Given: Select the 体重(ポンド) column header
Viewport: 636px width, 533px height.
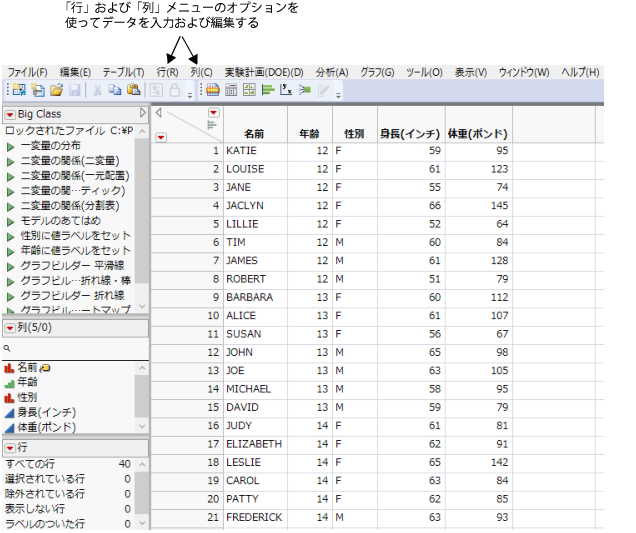Looking at the screenshot, I should coord(478,133).
